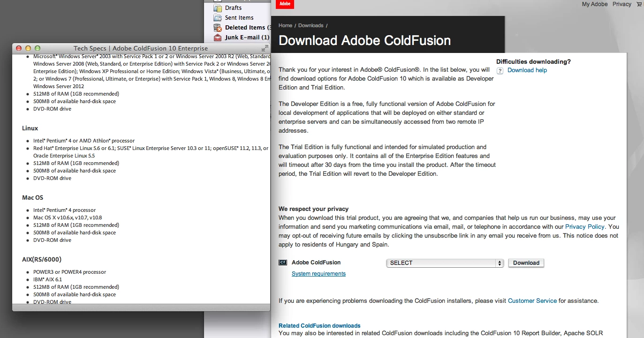
Task: Click the Tech Specs window title bar text
Action: point(141,48)
